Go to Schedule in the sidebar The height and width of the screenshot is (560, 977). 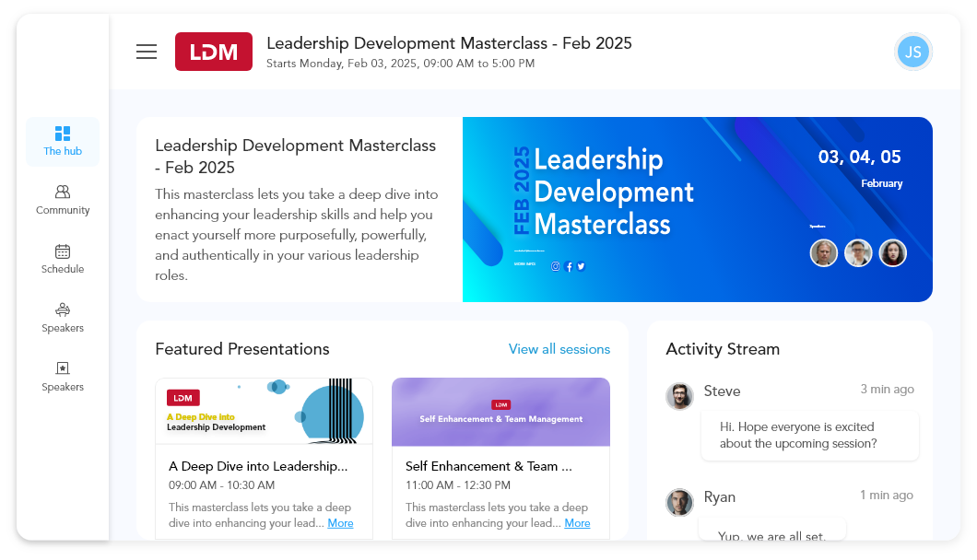click(63, 259)
